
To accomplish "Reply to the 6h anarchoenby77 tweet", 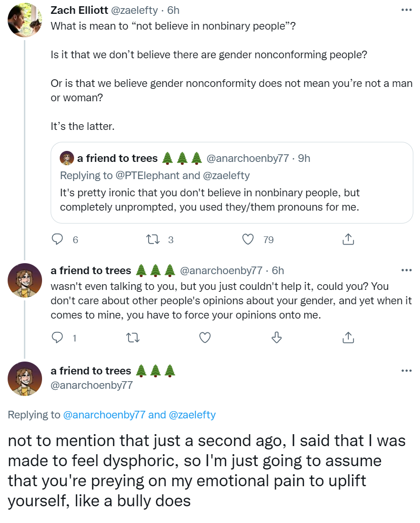I will tap(57, 338).
